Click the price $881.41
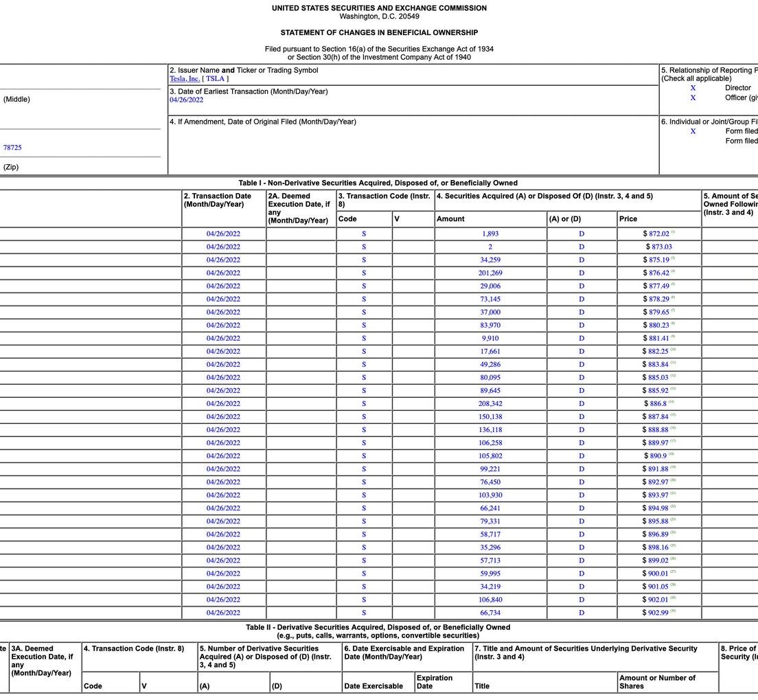Image resolution: width=758 pixels, height=700 pixels. tap(656, 338)
